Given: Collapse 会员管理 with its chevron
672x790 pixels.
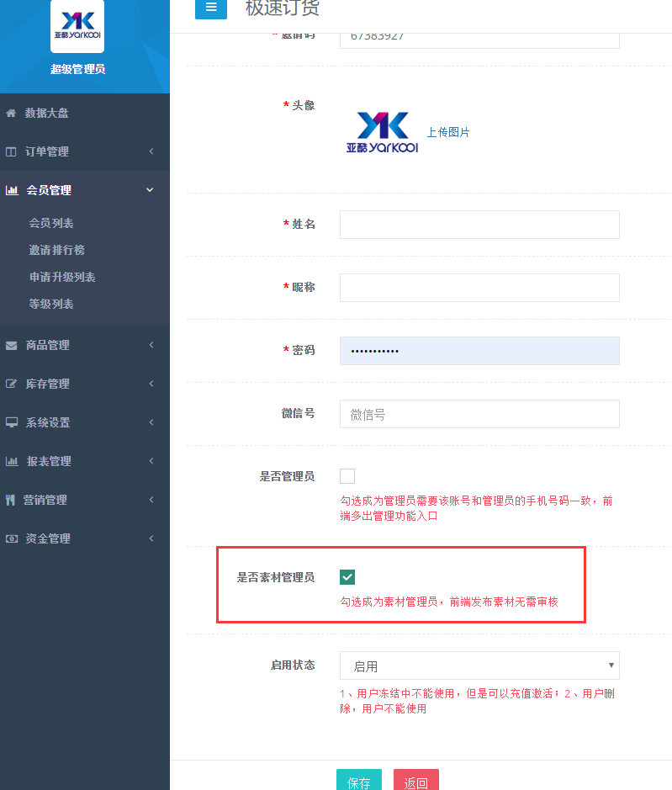Looking at the screenshot, I should pyautogui.click(x=150, y=190).
